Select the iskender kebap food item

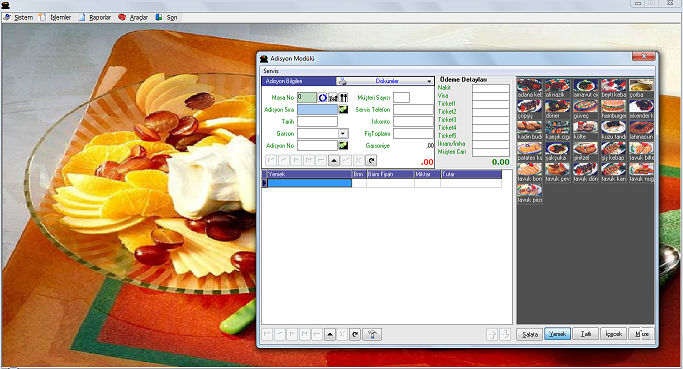click(x=641, y=110)
